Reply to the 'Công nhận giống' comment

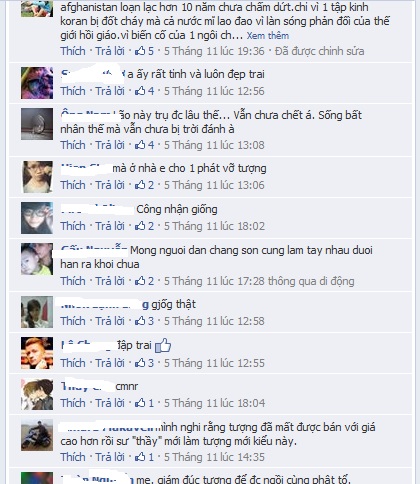(110, 226)
